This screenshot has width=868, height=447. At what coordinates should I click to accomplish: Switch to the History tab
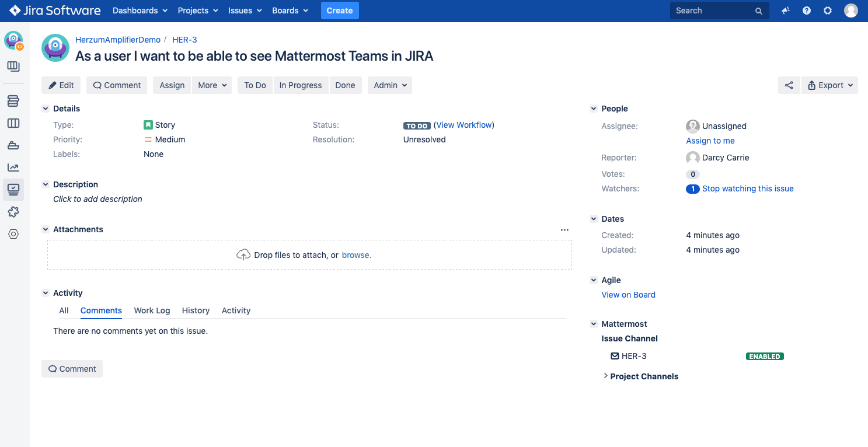(196, 310)
